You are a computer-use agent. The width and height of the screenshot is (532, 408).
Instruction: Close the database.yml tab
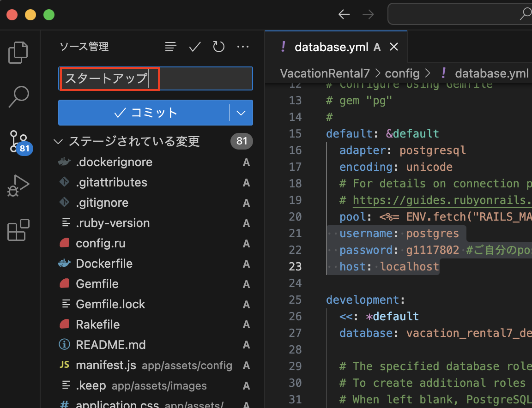[394, 47]
